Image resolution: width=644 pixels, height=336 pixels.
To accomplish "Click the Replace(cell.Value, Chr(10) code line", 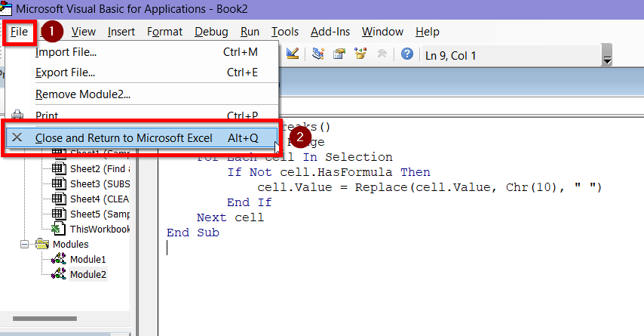I will (430, 187).
